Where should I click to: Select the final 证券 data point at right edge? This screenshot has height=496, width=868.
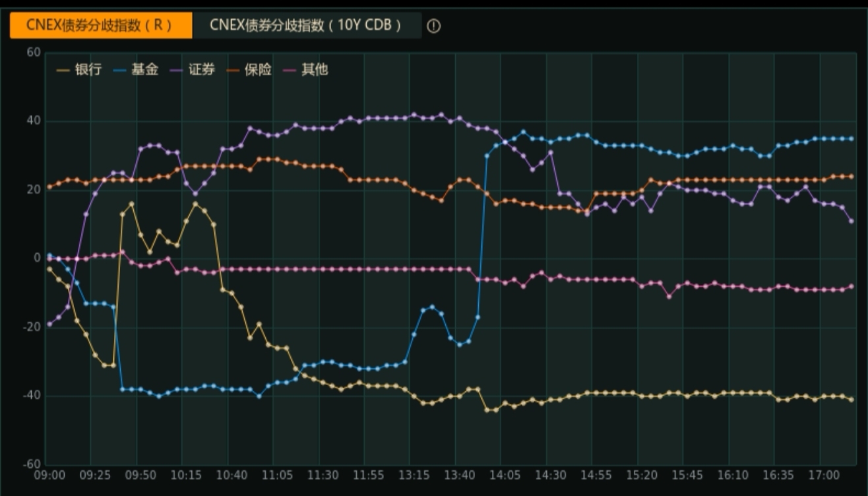click(851, 221)
